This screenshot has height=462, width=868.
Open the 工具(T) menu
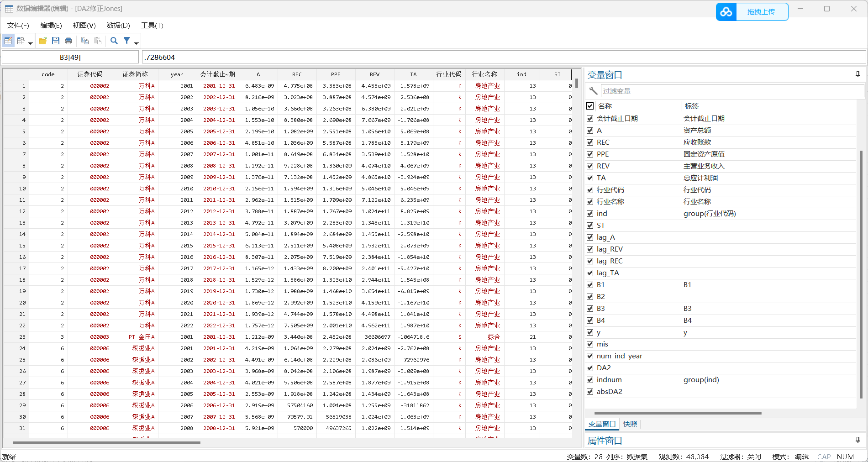[x=152, y=26]
